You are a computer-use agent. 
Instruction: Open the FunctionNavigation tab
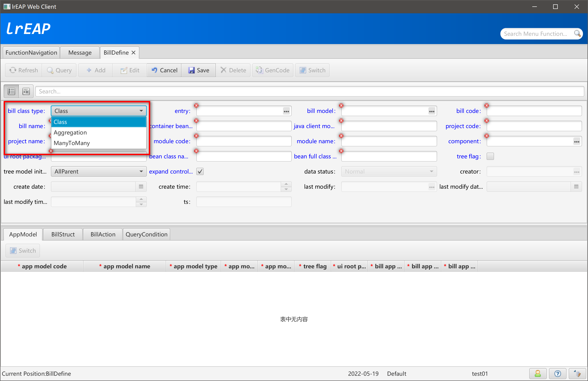pos(31,53)
